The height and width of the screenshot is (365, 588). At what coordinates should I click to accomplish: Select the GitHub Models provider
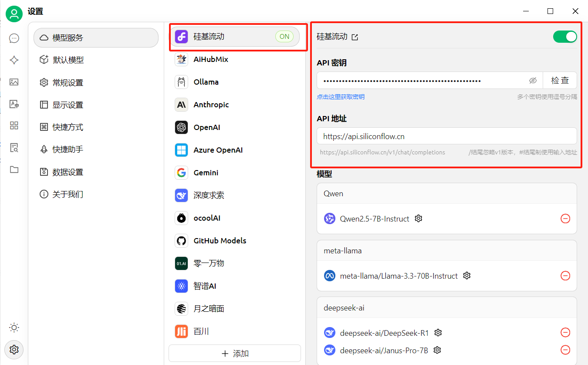click(x=235, y=241)
